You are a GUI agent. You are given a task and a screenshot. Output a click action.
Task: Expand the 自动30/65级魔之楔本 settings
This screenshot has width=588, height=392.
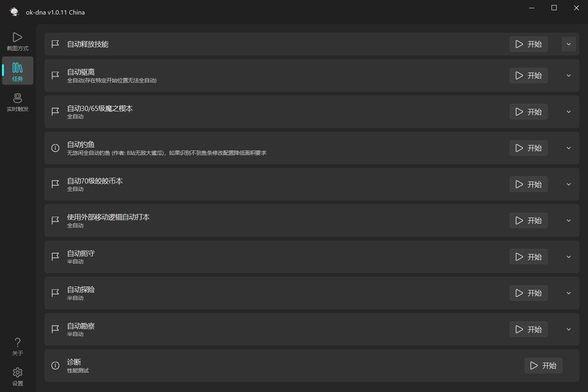pyautogui.click(x=568, y=112)
